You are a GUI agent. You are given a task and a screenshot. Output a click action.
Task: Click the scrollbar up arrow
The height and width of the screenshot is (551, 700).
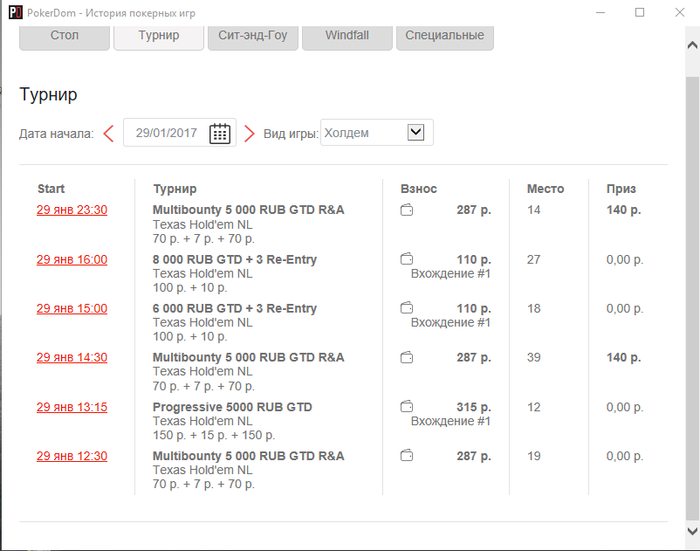click(x=692, y=45)
